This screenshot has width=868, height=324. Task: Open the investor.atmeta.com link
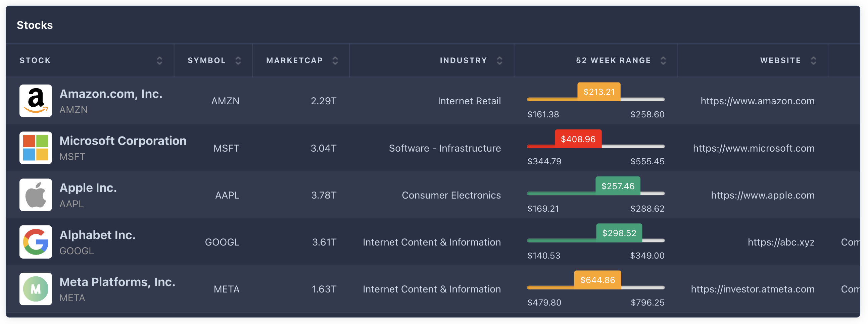[x=753, y=289]
